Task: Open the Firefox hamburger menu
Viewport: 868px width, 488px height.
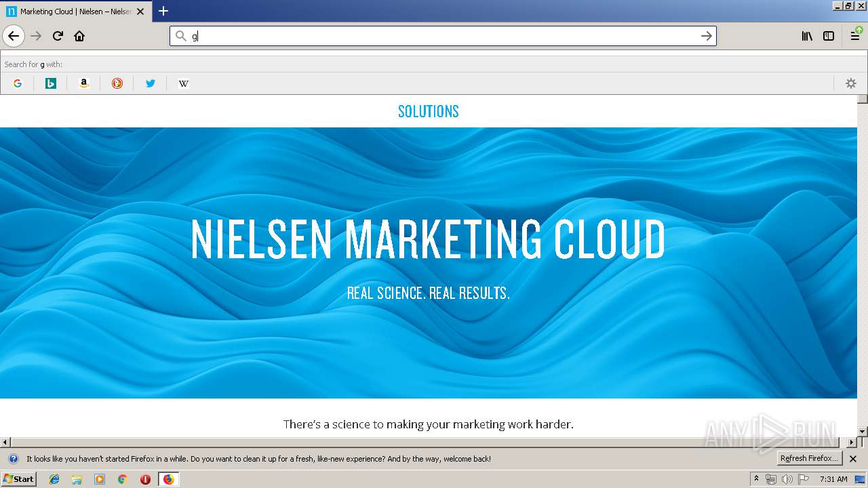Action: 856,36
